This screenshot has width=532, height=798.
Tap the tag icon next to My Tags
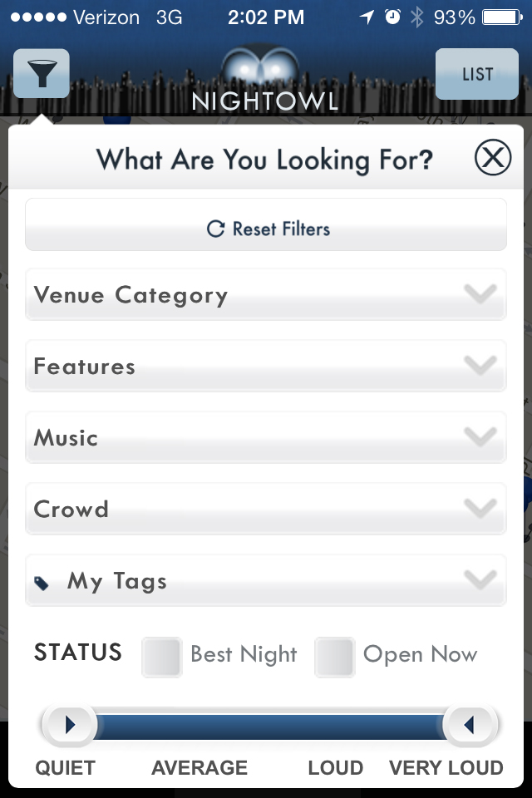(42, 584)
